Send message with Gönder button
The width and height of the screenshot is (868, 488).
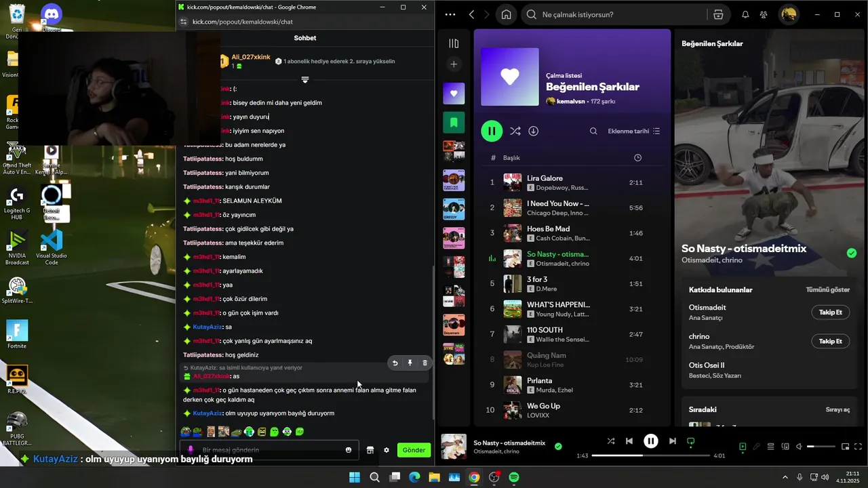pyautogui.click(x=414, y=450)
